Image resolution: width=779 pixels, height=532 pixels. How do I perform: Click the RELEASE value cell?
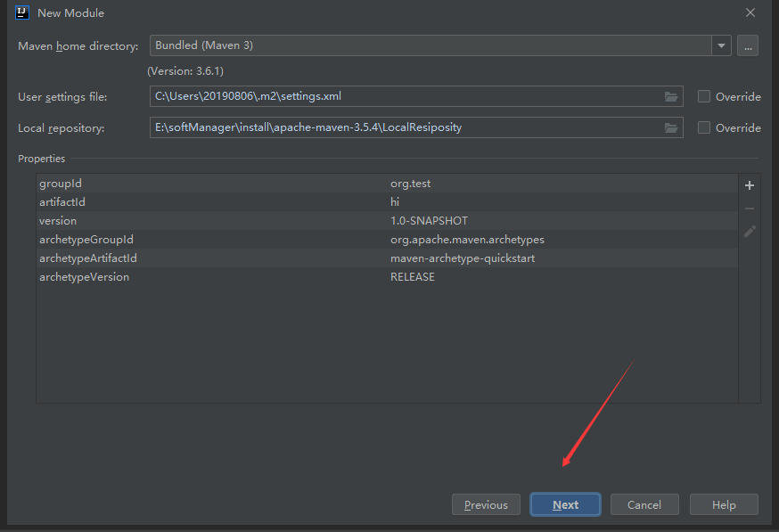pos(413,277)
